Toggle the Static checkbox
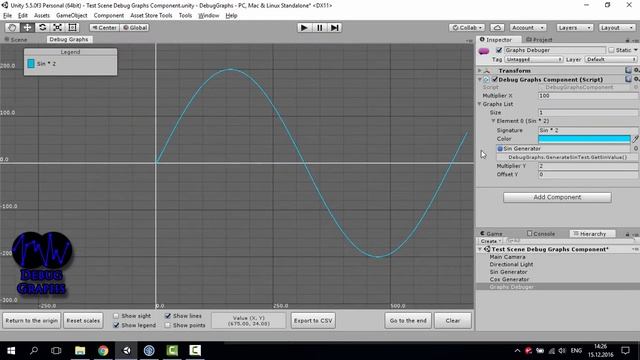Viewport: 640px width, 360px height. [611, 50]
